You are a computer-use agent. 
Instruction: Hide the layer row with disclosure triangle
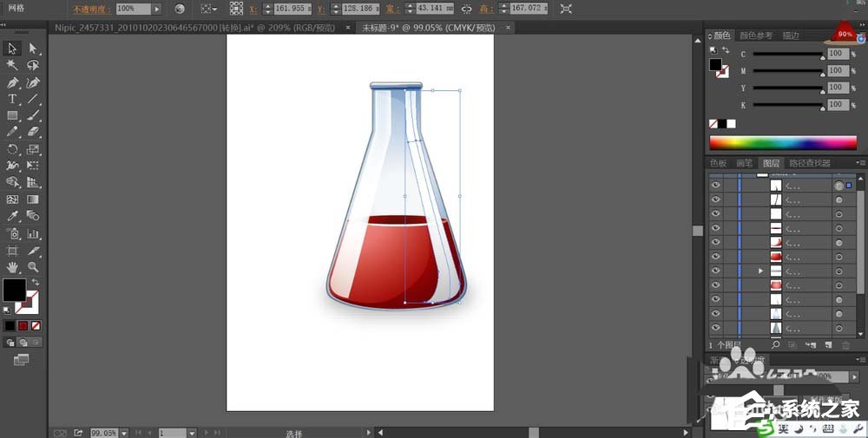click(716, 271)
